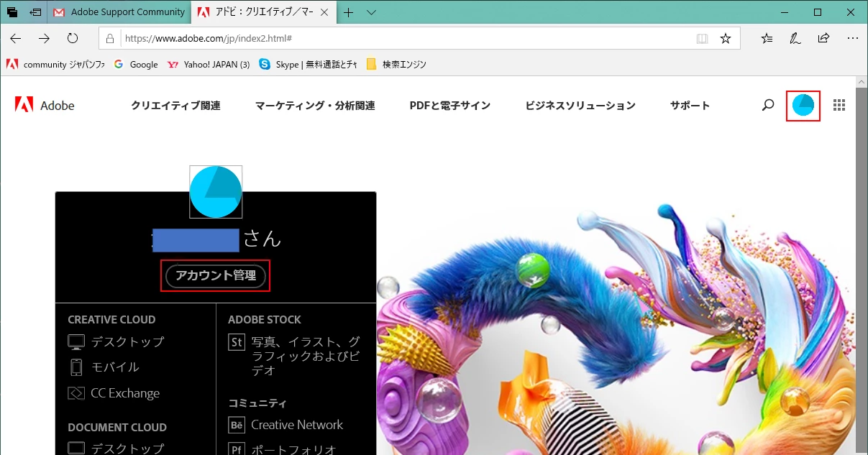Open Yahoo! JAPAN bookmark

click(209, 64)
